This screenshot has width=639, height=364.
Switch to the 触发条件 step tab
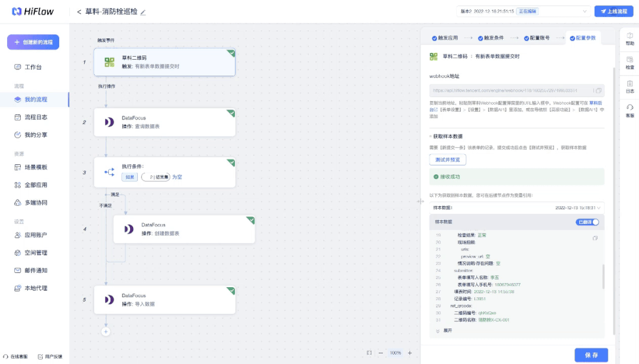(490, 38)
